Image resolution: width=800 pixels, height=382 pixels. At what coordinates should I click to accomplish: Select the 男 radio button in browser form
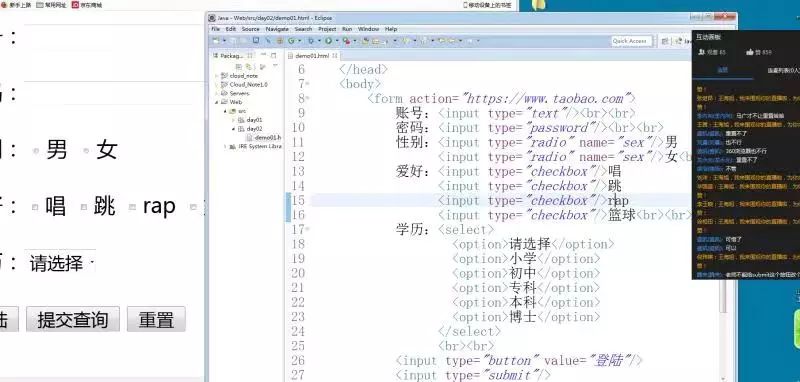[x=36, y=151]
